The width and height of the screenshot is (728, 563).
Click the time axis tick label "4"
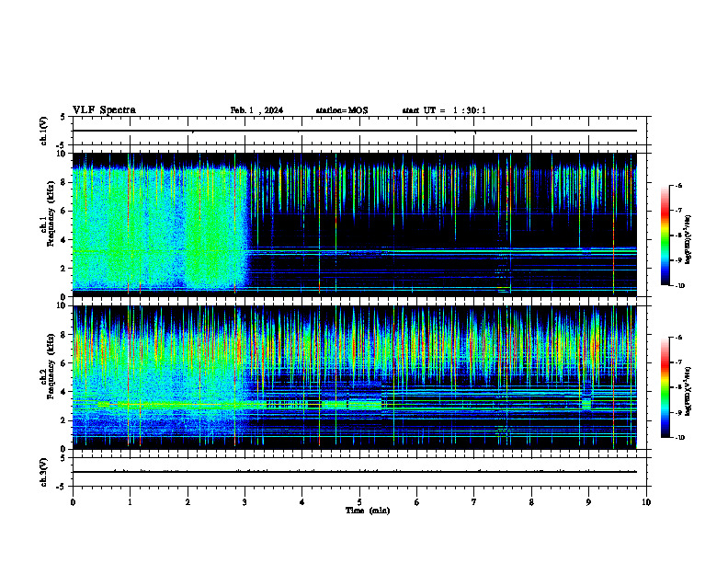[302, 502]
